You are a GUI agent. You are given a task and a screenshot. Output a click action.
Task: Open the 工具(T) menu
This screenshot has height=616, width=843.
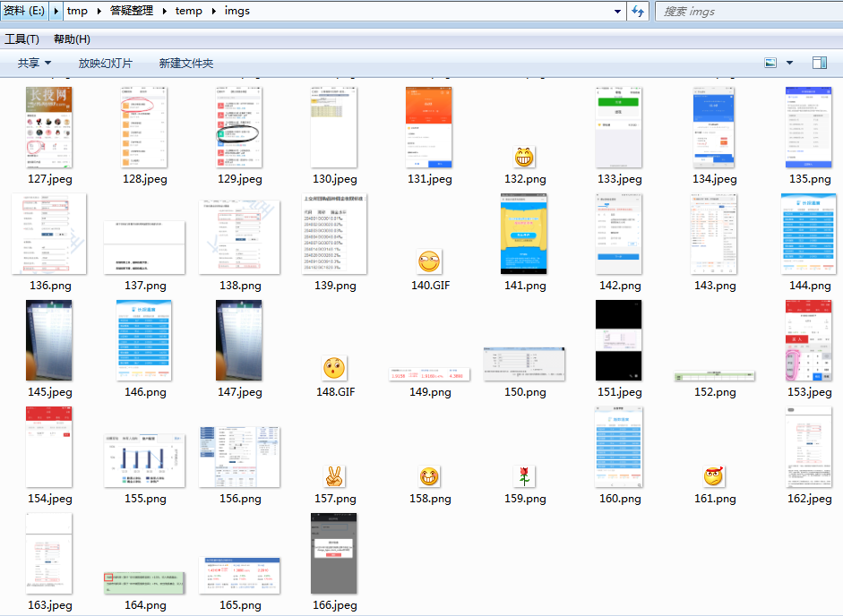[x=22, y=39]
